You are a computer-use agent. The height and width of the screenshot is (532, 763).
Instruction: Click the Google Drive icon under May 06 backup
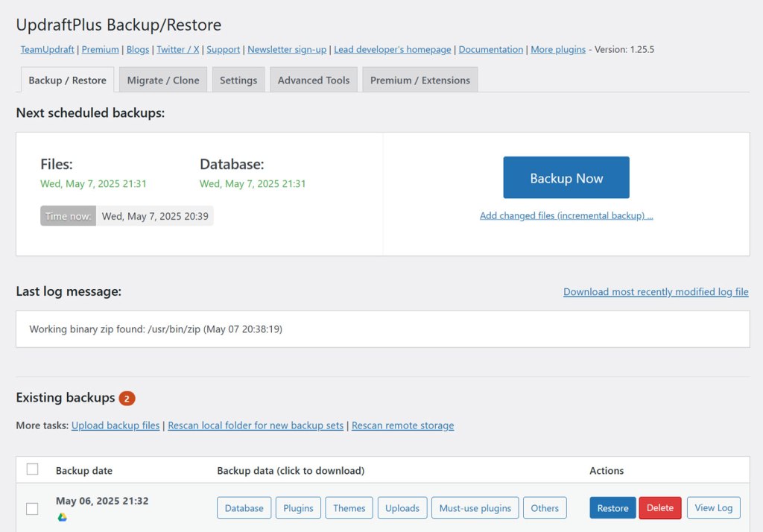coord(63,517)
